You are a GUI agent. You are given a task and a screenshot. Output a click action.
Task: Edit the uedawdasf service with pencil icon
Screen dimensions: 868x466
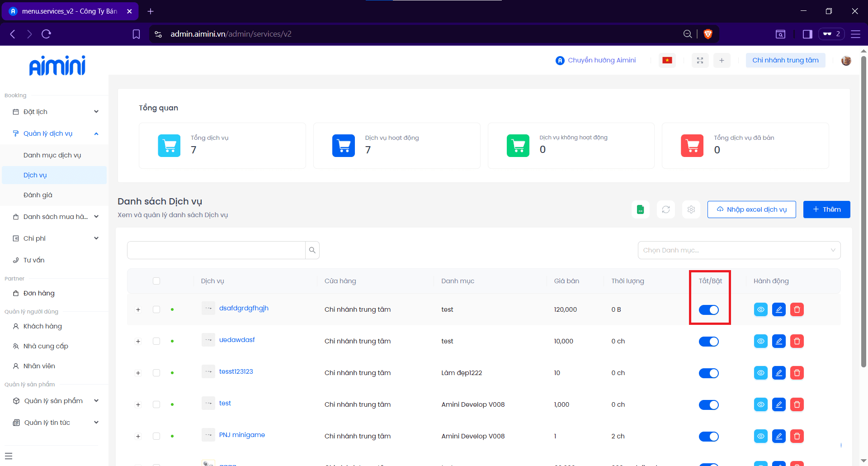point(778,341)
